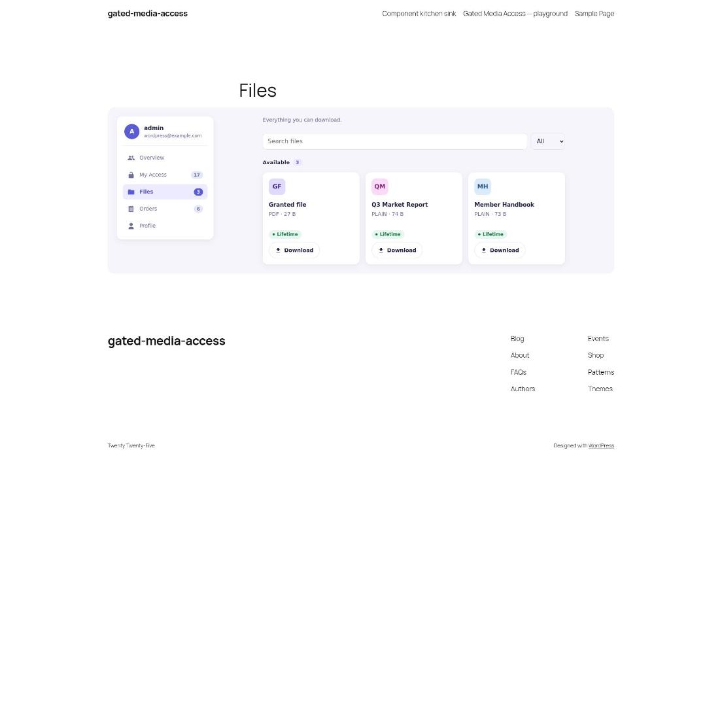This screenshot has height=728, width=722.
Task: Download the Q3 Market Report
Action: click(397, 251)
